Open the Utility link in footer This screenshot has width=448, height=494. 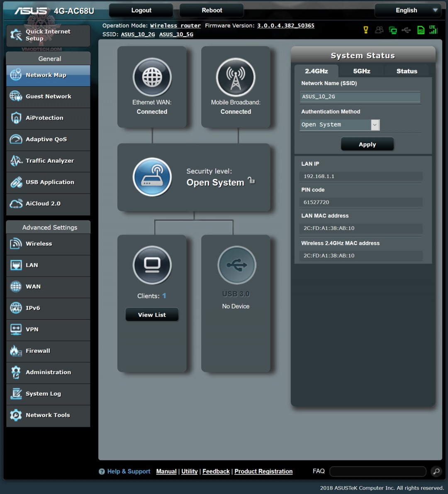coord(190,471)
